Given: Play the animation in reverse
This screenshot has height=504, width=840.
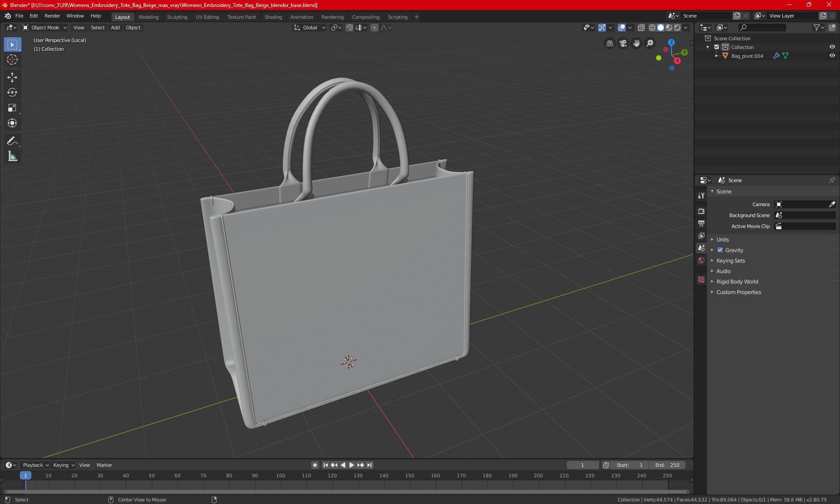Looking at the screenshot, I should (x=343, y=465).
